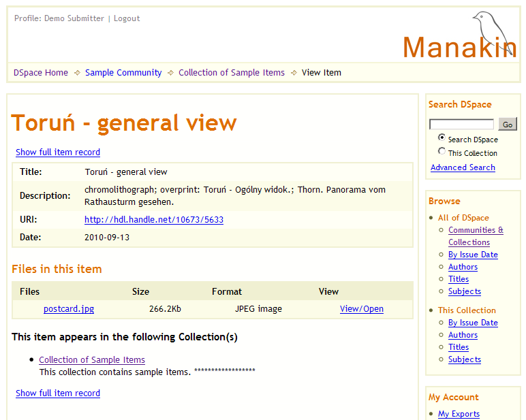
Task: Browse This Collection by Subjects
Action: click(465, 359)
